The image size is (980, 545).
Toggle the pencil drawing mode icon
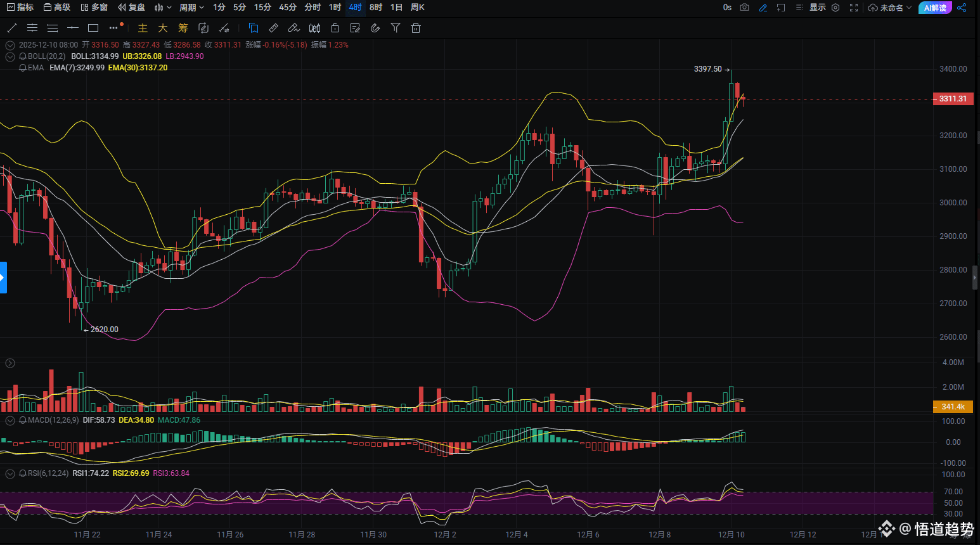click(x=763, y=8)
